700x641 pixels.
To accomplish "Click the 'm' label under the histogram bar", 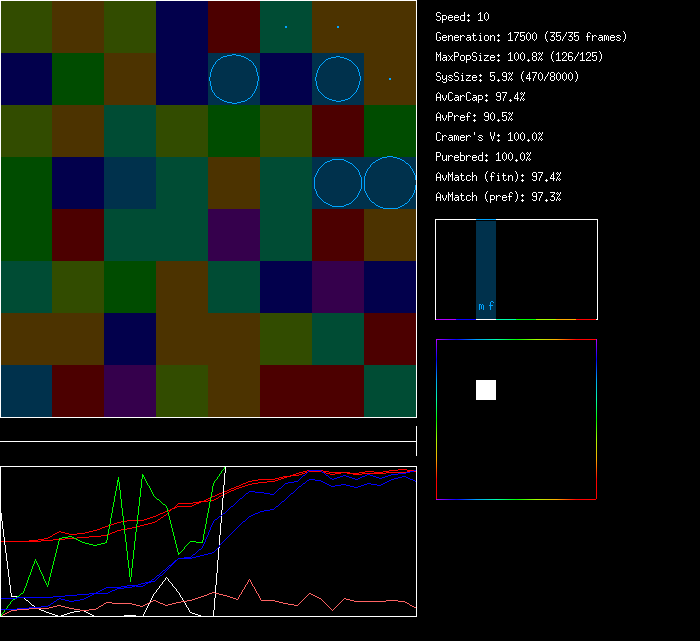I will point(481,307).
